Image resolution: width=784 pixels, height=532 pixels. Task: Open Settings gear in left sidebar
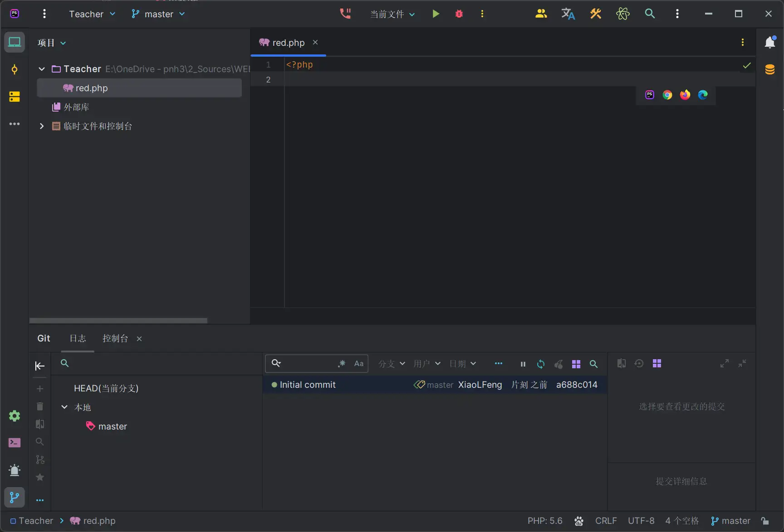[x=15, y=416]
